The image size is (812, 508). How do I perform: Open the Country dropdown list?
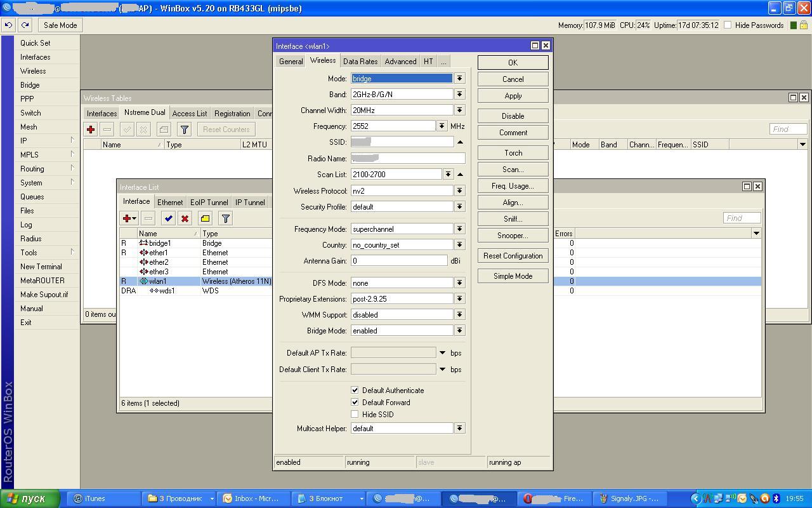(459, 244)
